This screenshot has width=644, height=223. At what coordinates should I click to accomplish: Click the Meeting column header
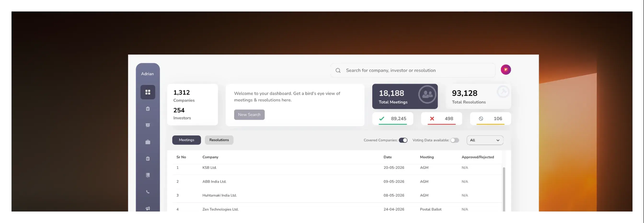click(x=427, y=157)
